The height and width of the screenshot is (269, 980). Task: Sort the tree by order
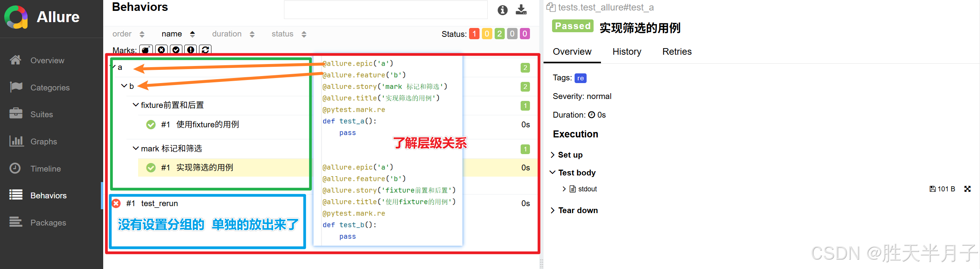point(128,34)
